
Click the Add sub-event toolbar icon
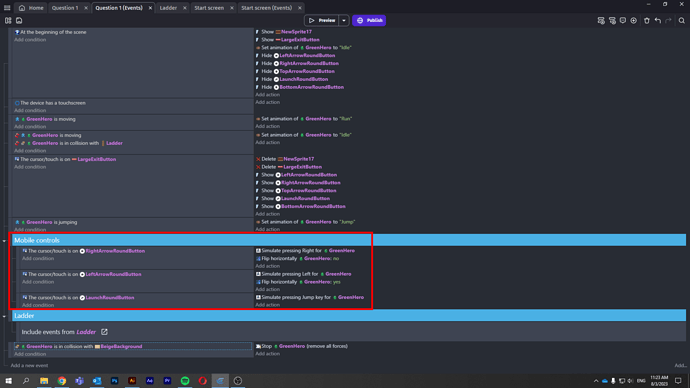[612, 21]
